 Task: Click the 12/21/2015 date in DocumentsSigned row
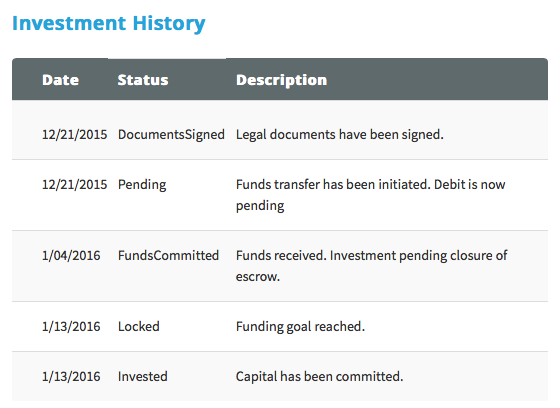[75, 135]
